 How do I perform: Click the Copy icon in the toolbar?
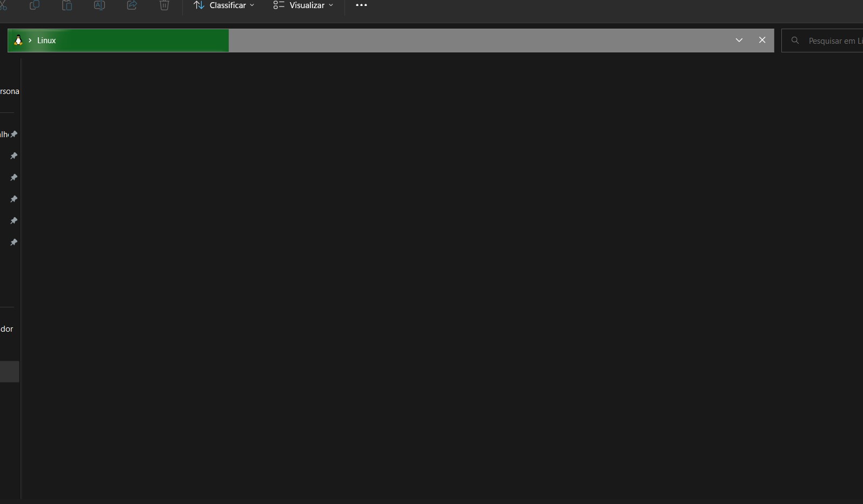tap(35, 5)
